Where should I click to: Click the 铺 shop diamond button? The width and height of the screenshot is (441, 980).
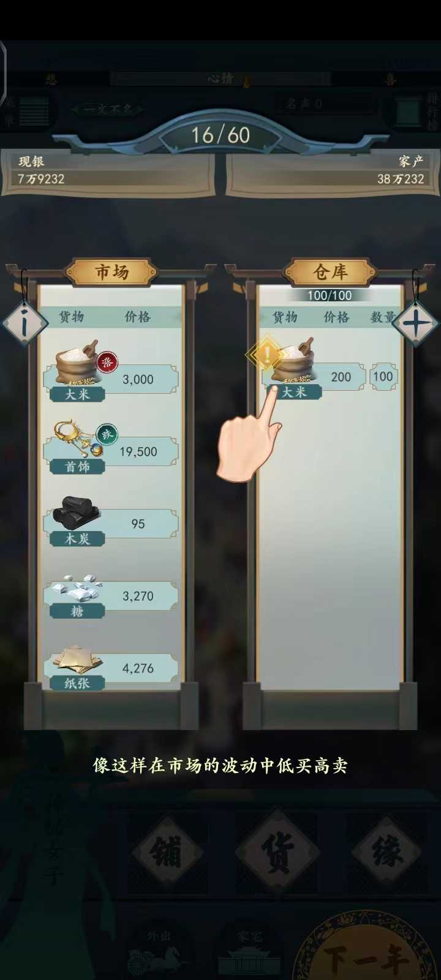(x=167, y=851)
